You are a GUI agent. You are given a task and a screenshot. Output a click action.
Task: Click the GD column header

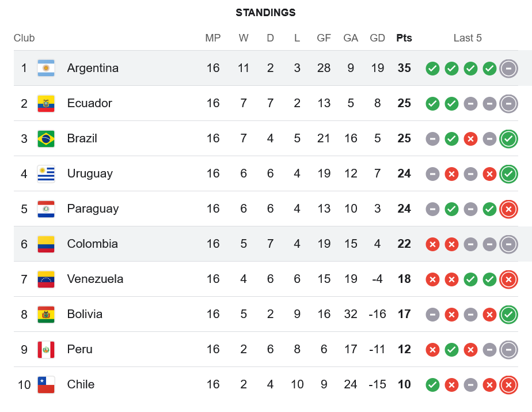pos(377,38)
